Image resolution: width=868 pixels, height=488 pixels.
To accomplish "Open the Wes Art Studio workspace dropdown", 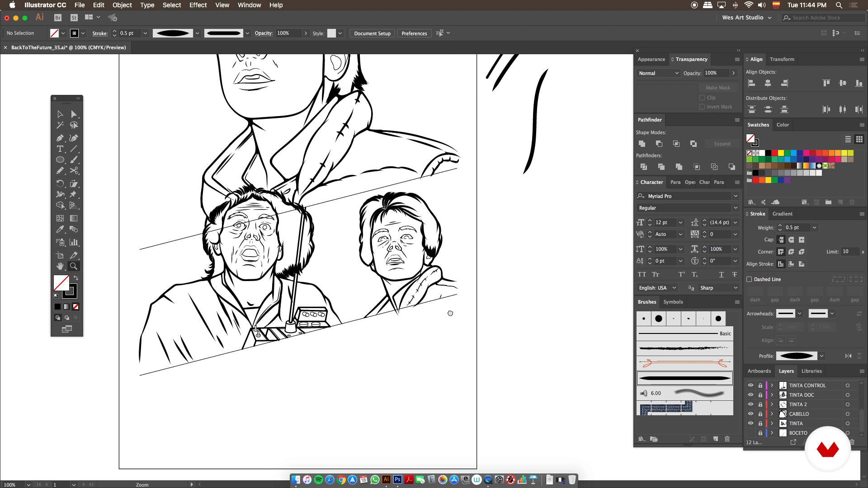I will [747, 18].
